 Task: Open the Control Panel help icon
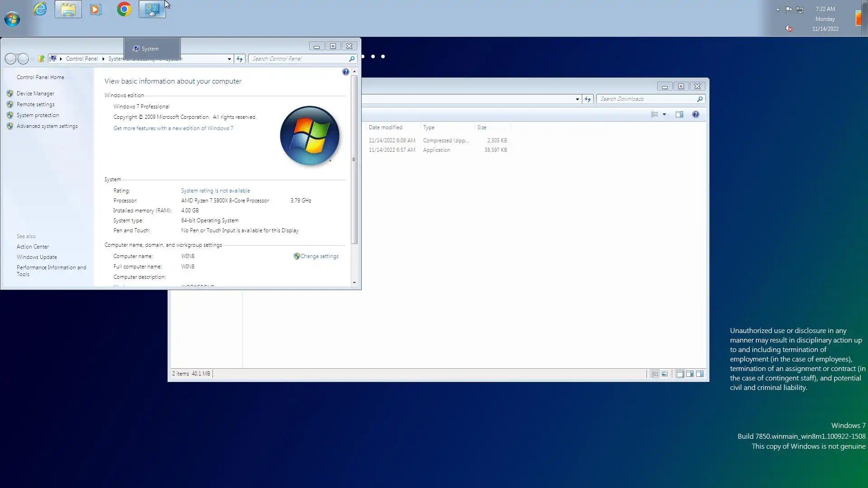click(345, 72)
